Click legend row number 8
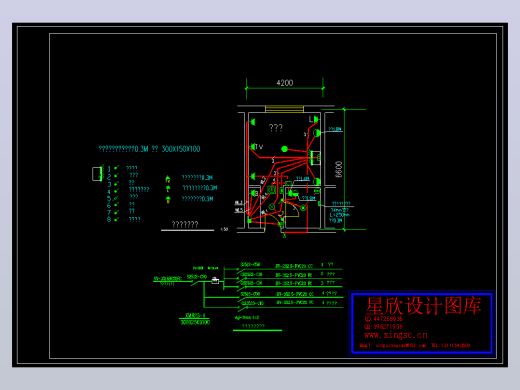This screenshot has width=520, height=390. [109, 220]
